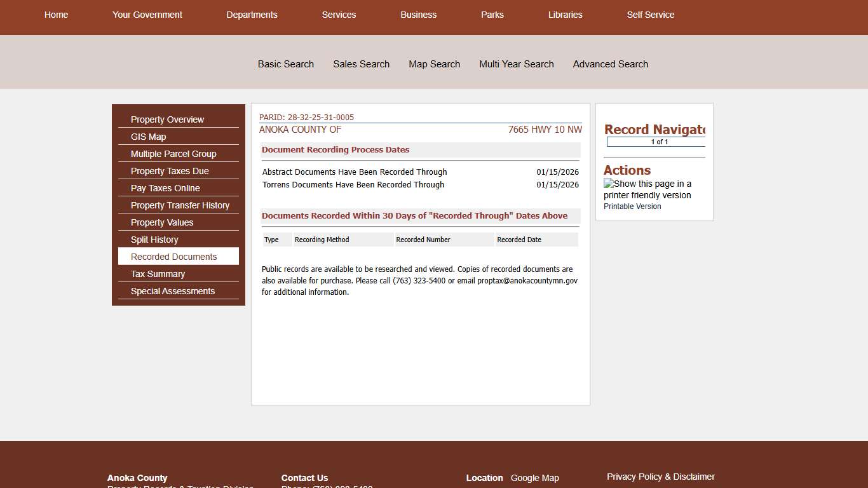Open Property Overview in sidebar
This screenshot has width=868, height=488.
167,119
